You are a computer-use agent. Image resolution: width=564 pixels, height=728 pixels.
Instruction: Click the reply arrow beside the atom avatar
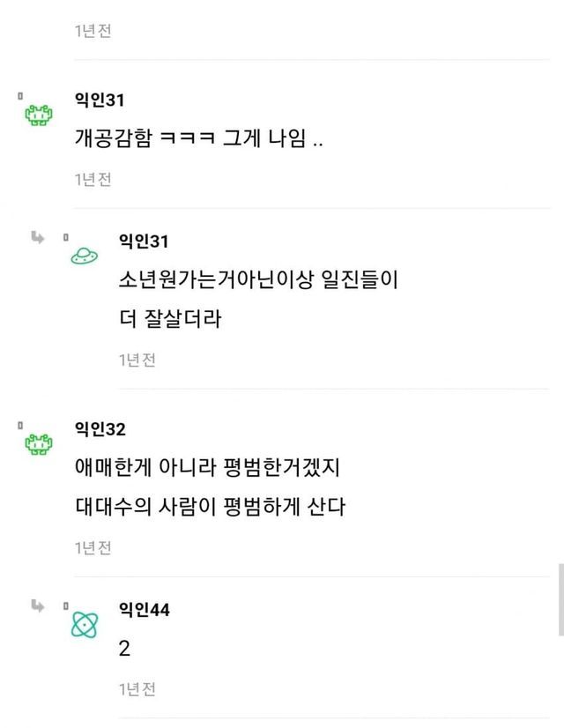tap(38, 605)
